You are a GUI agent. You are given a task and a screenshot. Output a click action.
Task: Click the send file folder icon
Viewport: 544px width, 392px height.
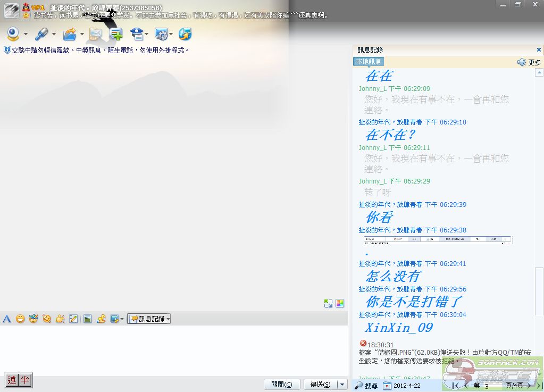70,35
